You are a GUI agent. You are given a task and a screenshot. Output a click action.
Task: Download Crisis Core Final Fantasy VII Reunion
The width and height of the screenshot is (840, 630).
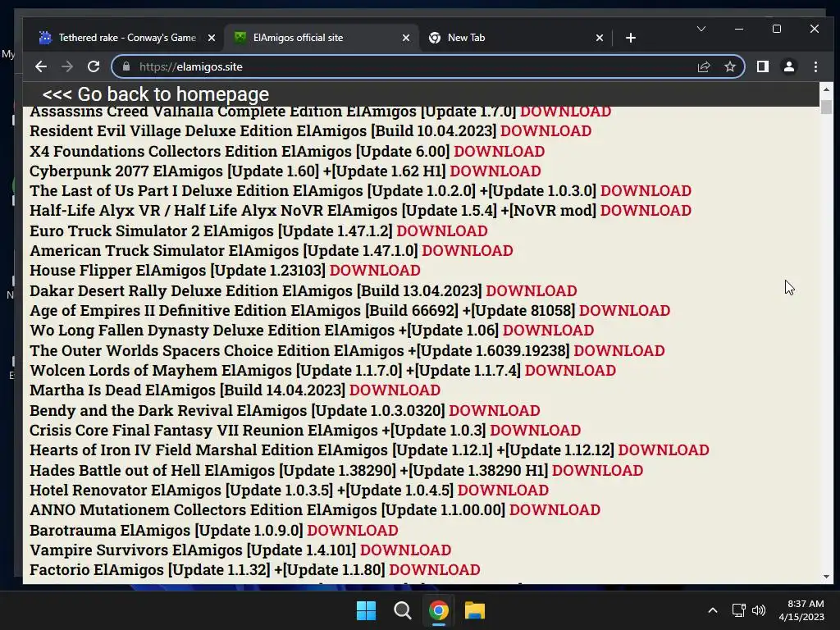click(536, 431)
